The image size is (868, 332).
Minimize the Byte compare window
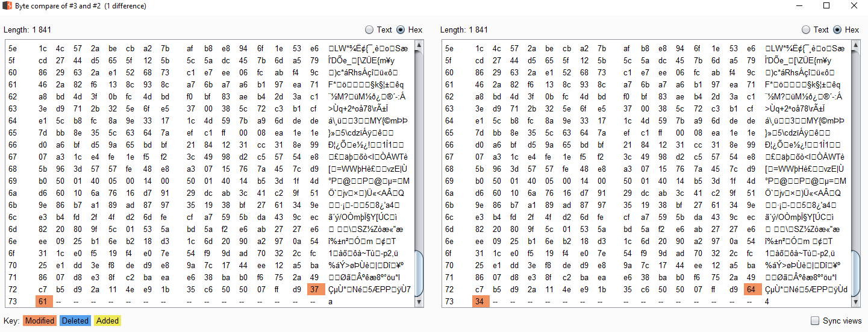coord(798,6)
